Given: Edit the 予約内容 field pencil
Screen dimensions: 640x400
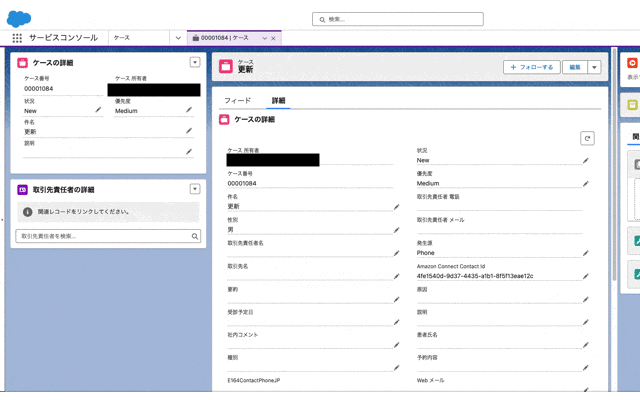Looking at the screenshot, I should pos(586,368).
